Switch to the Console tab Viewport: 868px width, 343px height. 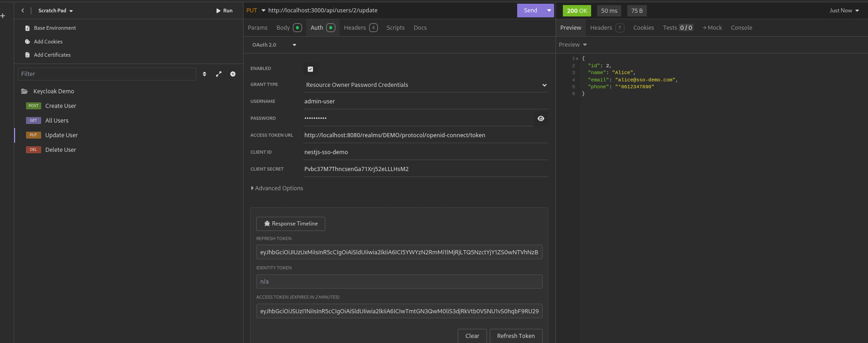point(741,28)
